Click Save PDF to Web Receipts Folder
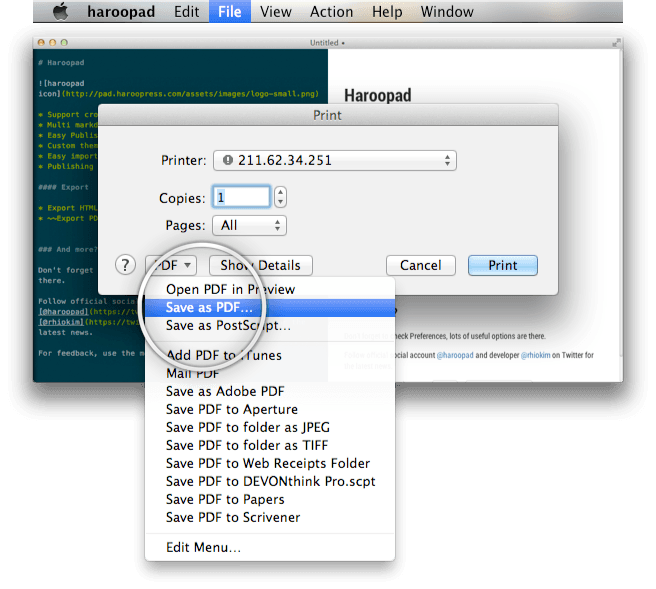The width and height of the screenshot is (656, 589). tap(268, 463)
